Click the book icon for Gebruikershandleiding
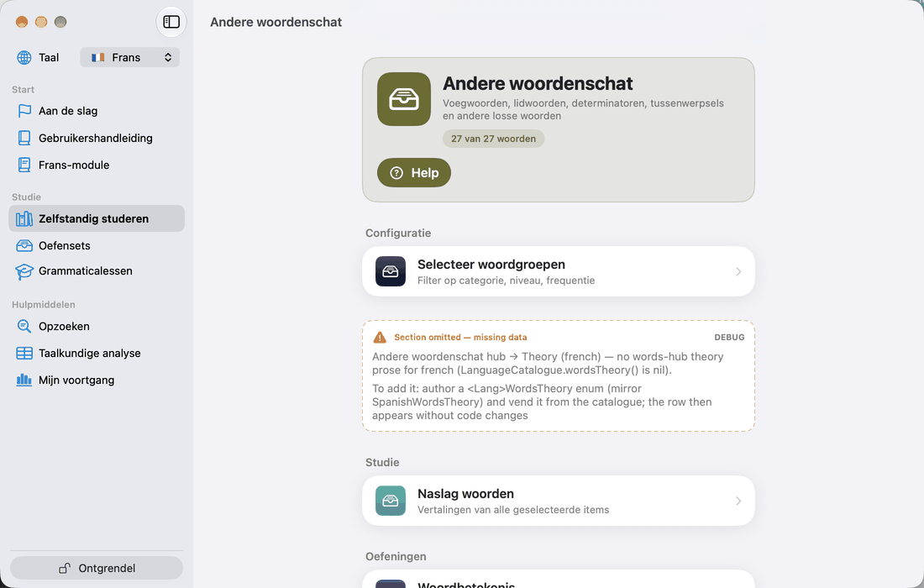 pos(24,138)
